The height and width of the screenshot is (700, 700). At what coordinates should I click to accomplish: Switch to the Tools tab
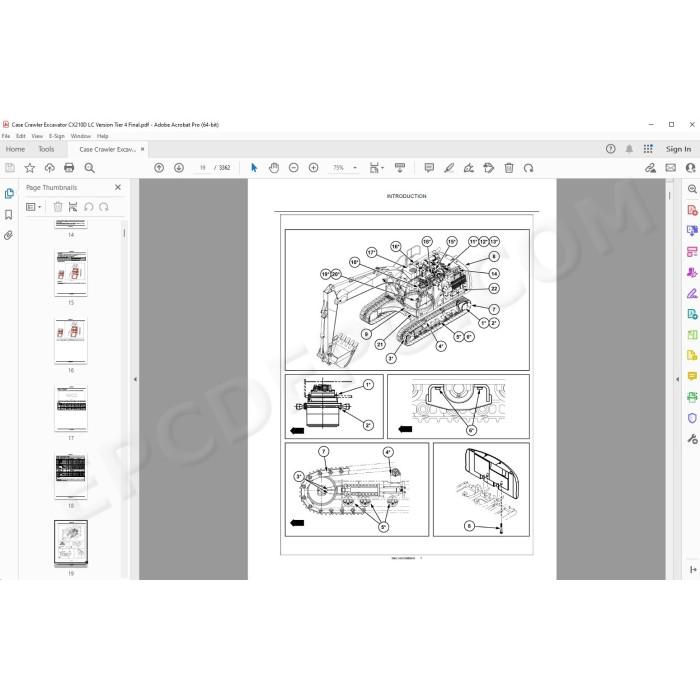(x=46, y=149)
